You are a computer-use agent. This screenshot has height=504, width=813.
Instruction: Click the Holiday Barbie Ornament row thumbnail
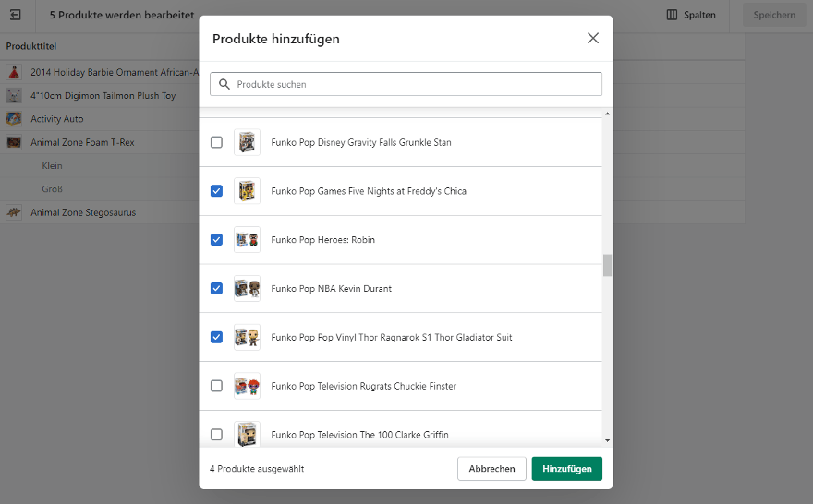click(x=14, y=72)
